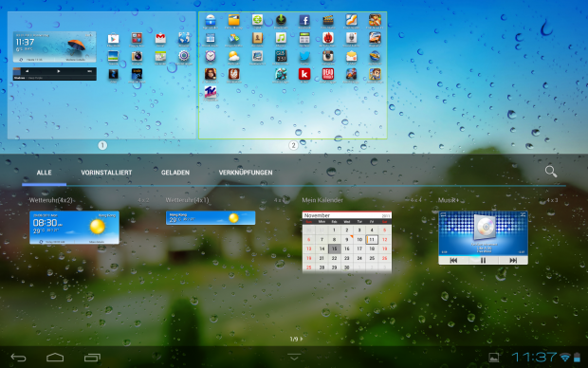Click the widget search magnifier icon
This screenshot has width=588, height=368.
pos(550,172)
